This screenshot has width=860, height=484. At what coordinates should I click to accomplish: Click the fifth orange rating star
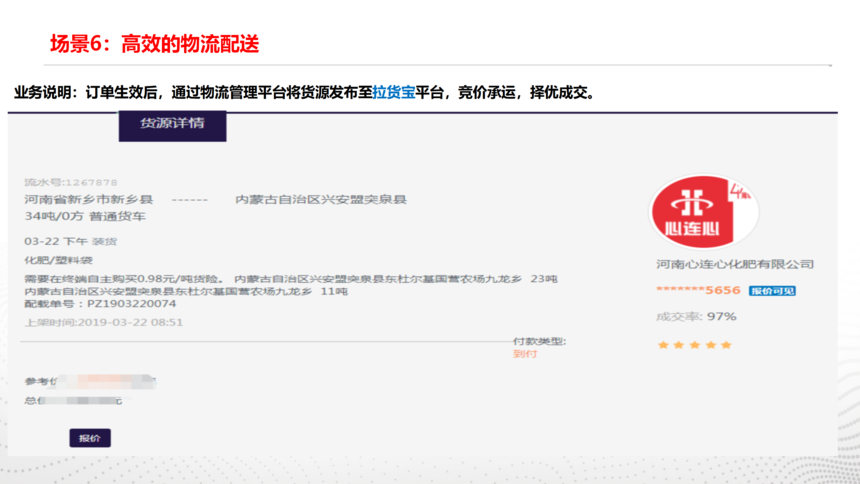[x=727, y=345]
